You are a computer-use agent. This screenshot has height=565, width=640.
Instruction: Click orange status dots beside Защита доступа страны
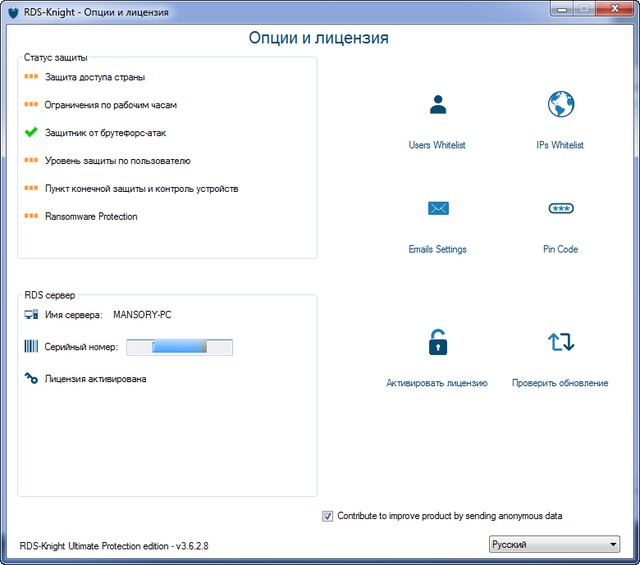click(31, 77)
